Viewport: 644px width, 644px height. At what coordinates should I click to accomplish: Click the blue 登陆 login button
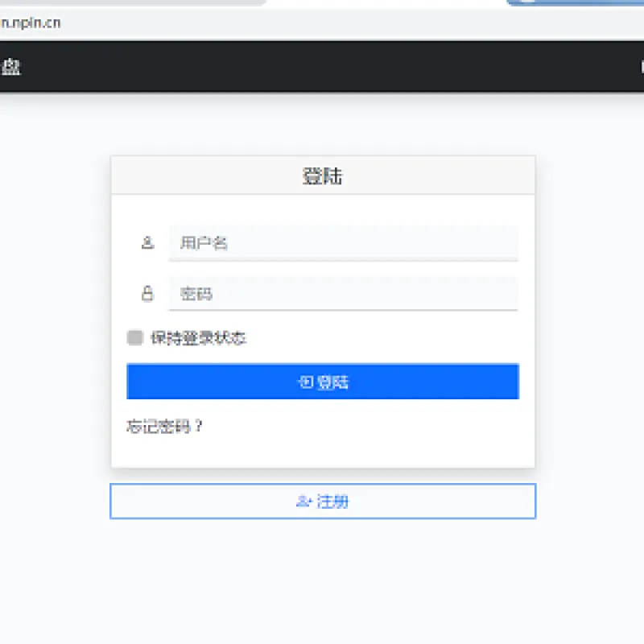(323, 382)
